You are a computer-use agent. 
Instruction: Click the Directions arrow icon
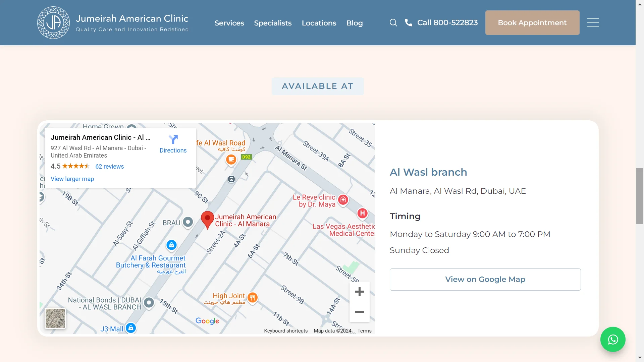[173, 139]
